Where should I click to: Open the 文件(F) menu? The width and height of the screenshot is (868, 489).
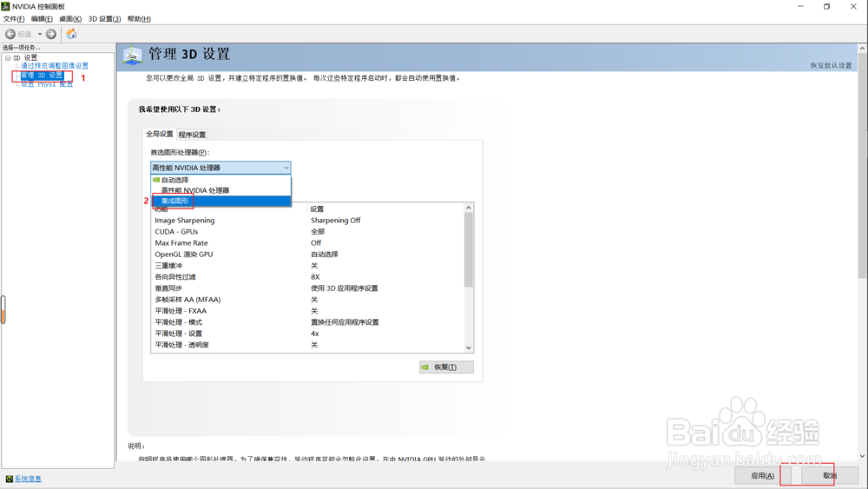[x=14, y=19]
